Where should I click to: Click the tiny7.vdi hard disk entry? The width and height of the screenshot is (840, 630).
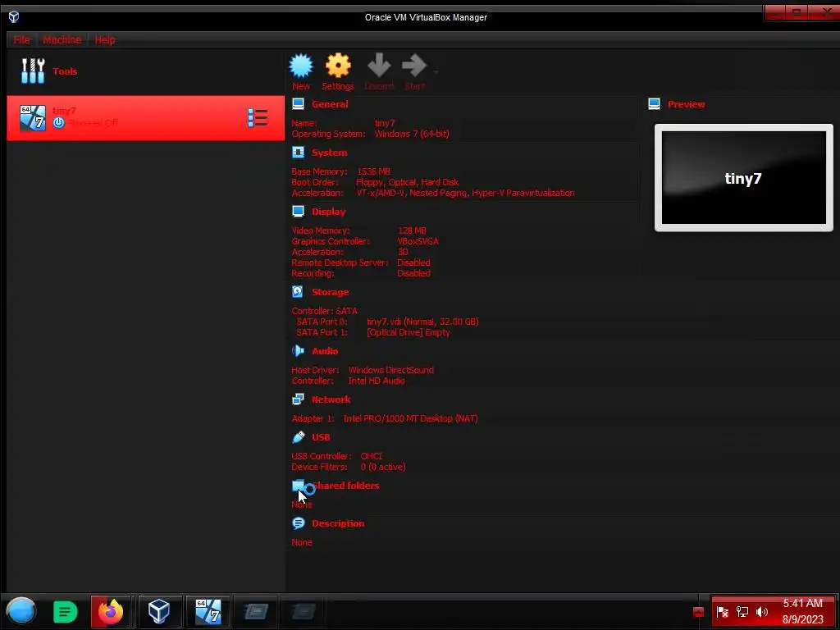point(422,322)
